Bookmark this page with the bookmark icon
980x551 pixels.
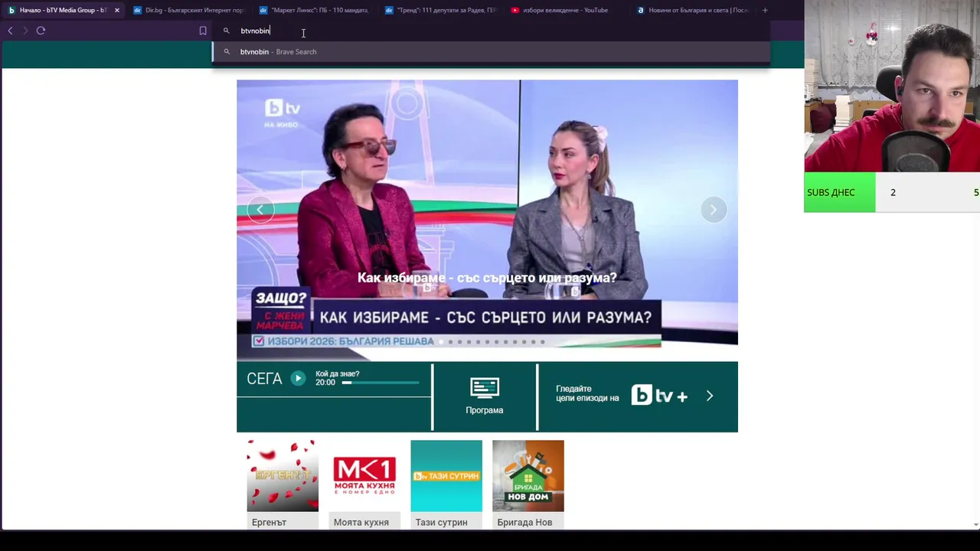(x=203, y=31)
